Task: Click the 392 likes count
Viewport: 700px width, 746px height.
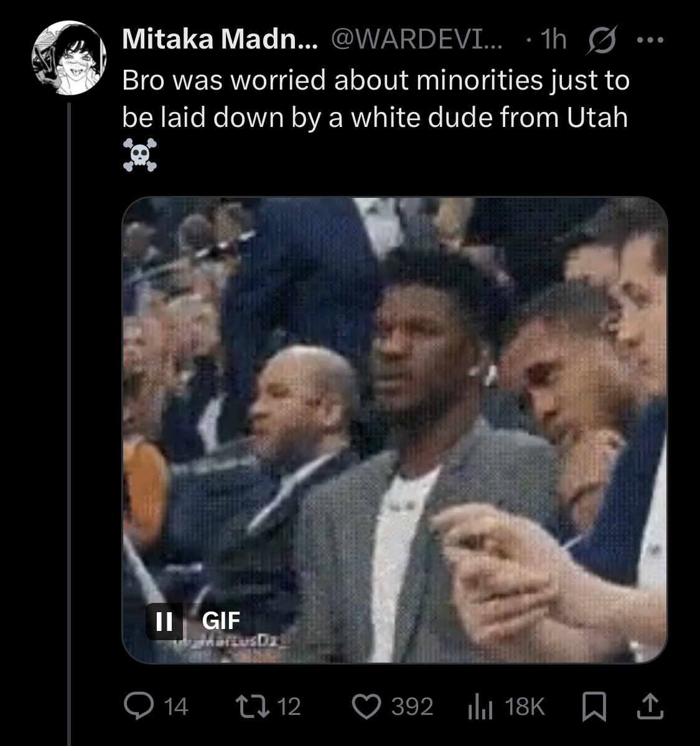Action: pyautogui.click(x=412, y=707)
